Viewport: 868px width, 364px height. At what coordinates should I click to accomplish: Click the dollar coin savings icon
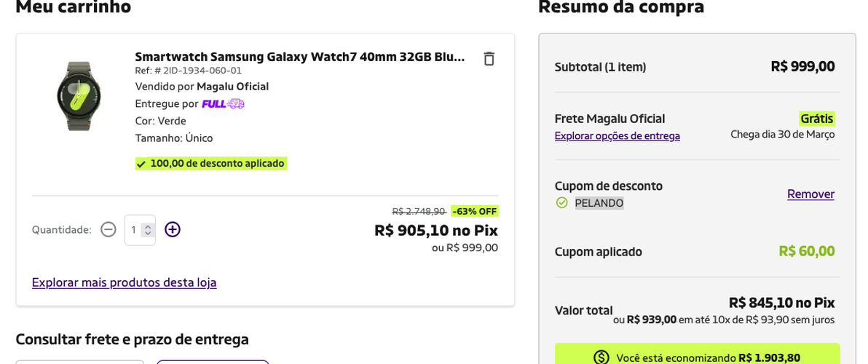[601, 358]
